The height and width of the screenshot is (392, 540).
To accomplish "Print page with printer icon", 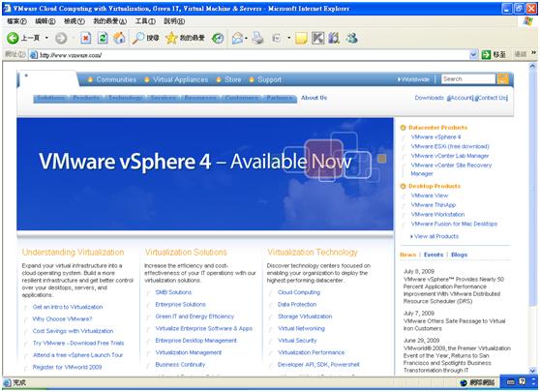I will 257,38.
